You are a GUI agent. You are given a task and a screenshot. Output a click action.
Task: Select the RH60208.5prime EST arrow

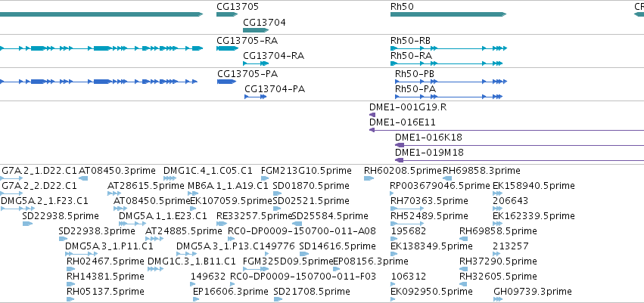click(369, 178)
